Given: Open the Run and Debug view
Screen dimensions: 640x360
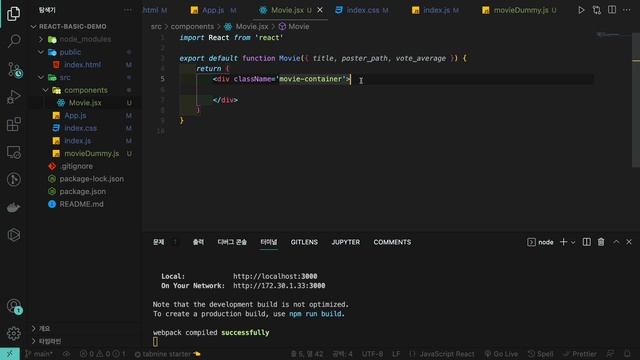Looking at the screenshot, I should pyautogui.click(x=13, y=97).
